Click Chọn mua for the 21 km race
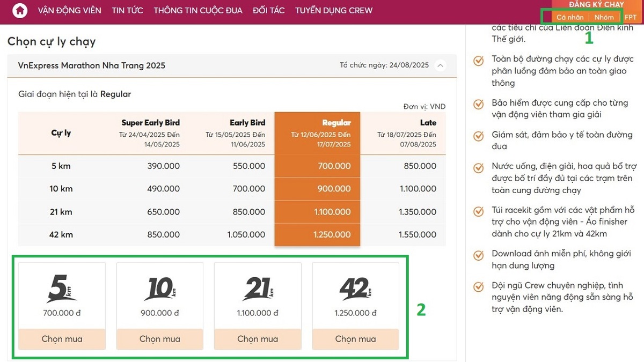The width and height of the screenshot is (644, 362). (258, 339)
